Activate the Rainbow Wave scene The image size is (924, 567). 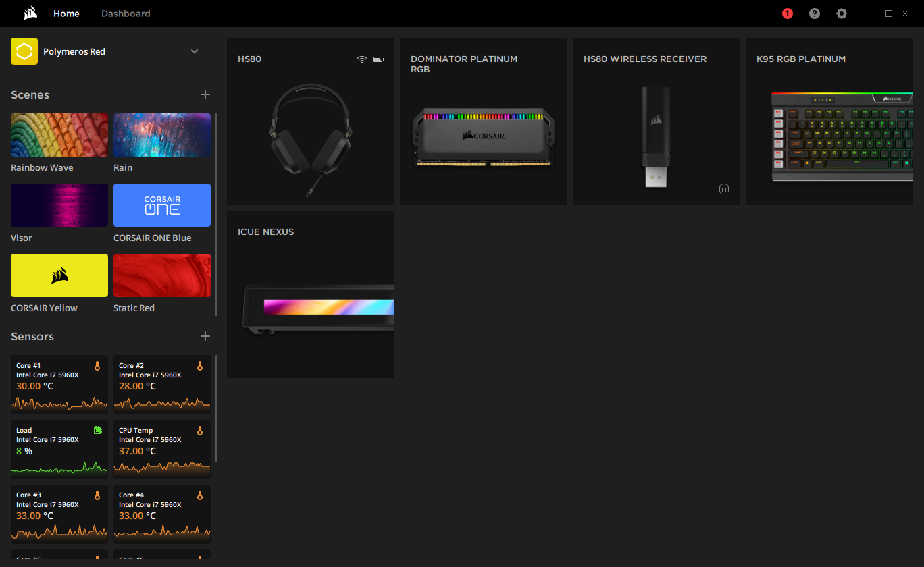tap(59, 135)
